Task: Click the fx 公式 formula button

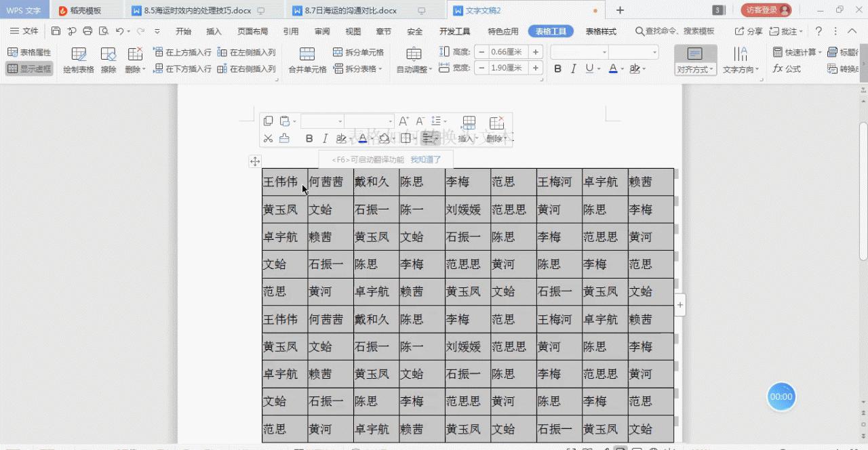Action: 787,68
